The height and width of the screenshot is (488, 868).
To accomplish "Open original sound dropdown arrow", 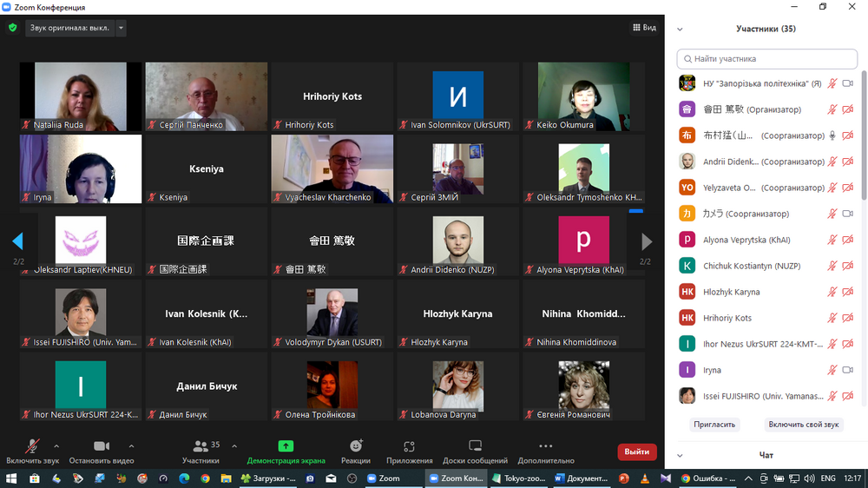I will pyautogui.click(x=121, y=28).
